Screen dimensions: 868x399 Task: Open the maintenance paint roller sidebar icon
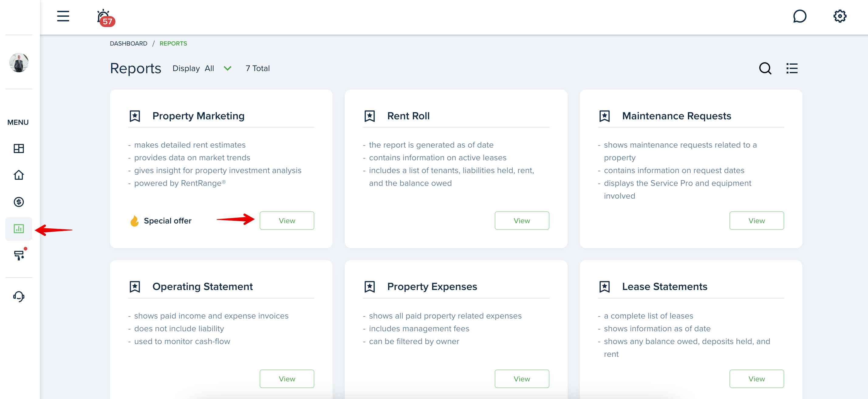coord(19,255)
